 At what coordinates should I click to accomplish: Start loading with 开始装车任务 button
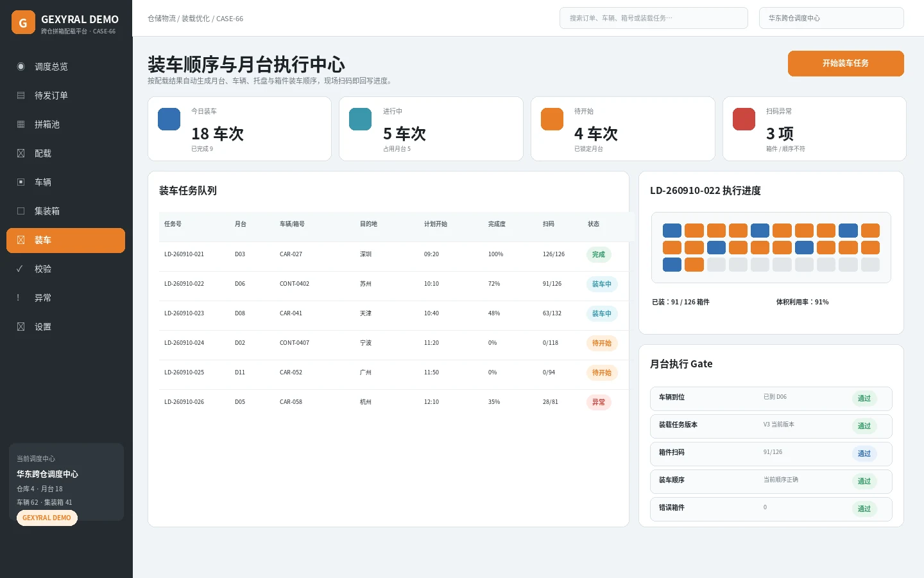point(846,64)
